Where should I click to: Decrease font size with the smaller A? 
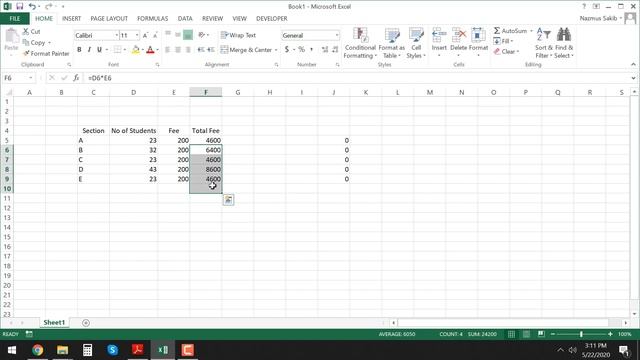[x=155, y=36]
